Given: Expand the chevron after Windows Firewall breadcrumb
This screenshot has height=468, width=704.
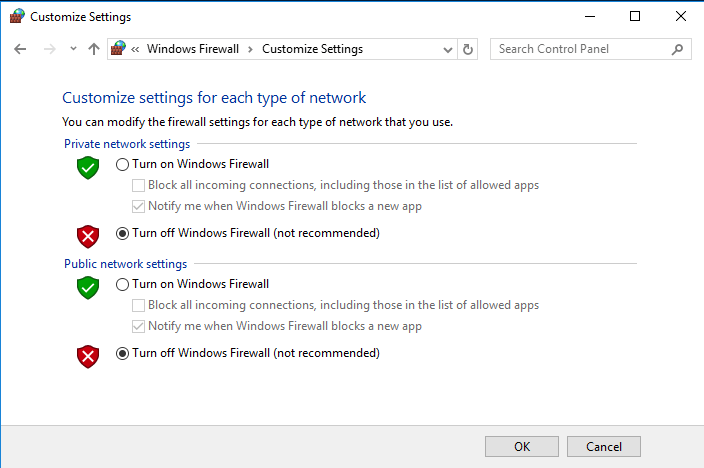Looking at the screenshot, I should point(251,49).
